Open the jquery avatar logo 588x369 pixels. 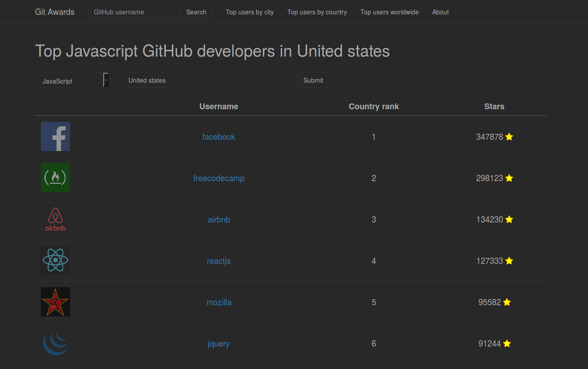coord(55,343)
